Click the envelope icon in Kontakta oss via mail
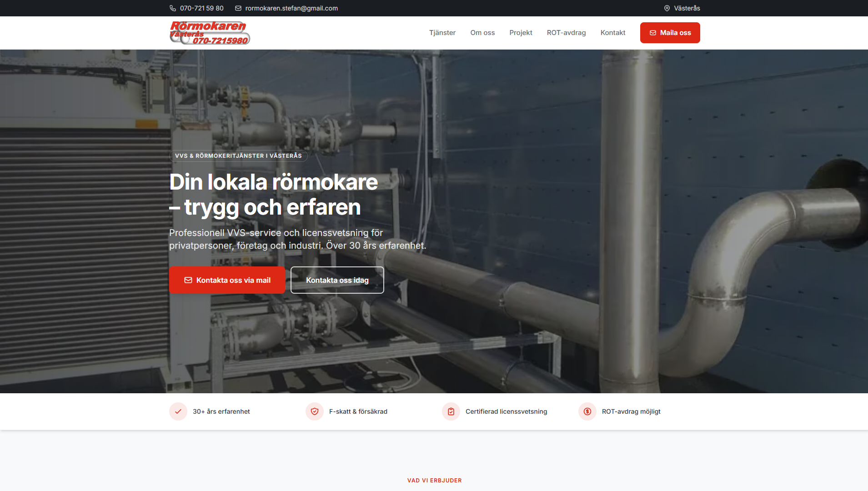Screen dimensions: 868x491 pyautogui.click(x=188, y=280)
